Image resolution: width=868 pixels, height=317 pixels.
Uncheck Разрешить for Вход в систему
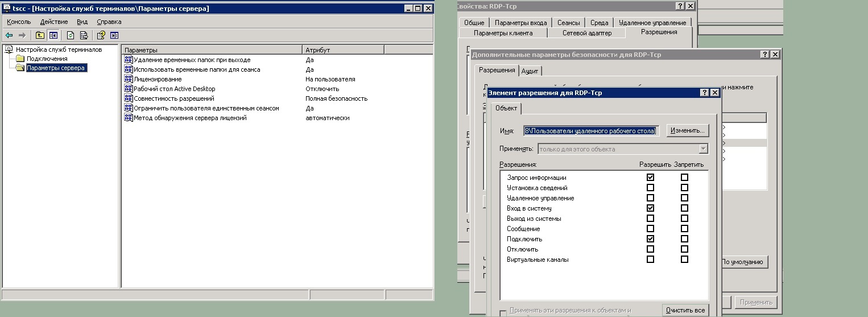pyautogui.click(x=650, y=208)
